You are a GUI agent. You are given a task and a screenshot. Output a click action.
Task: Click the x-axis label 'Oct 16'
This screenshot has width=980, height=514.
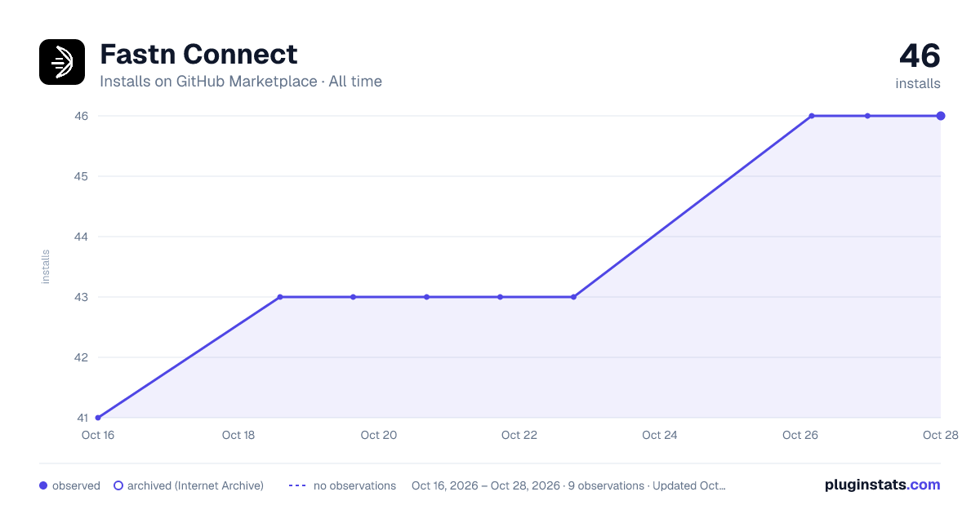(98, 435)
